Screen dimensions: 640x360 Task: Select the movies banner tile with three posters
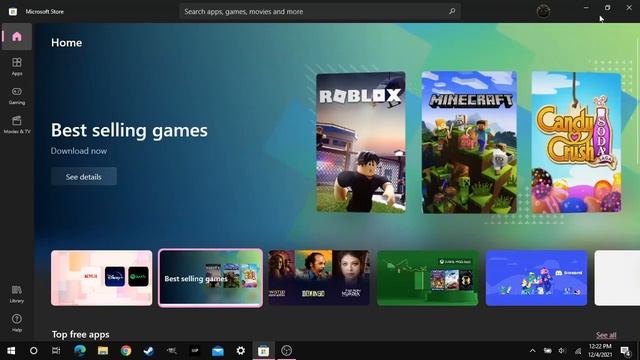coord(319,278)
